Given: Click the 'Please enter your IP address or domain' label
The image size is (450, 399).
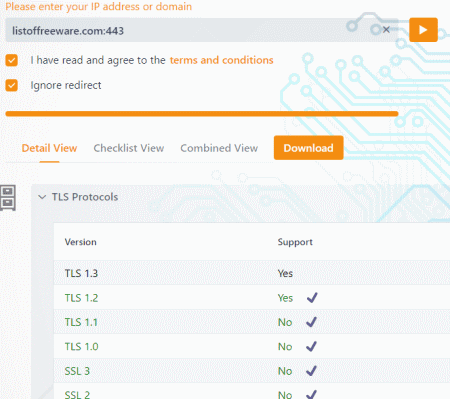Looking at the screenshot, I should tap(99, 6).
